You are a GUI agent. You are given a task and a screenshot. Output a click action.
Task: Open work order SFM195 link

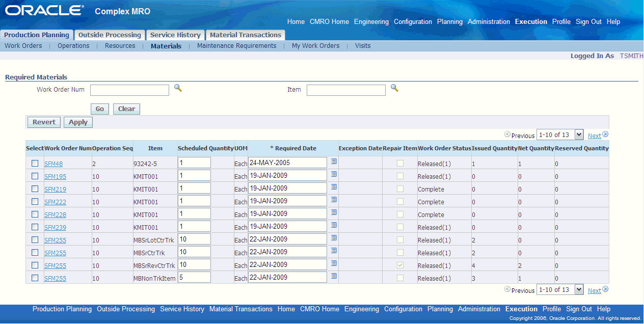point(55,177)
